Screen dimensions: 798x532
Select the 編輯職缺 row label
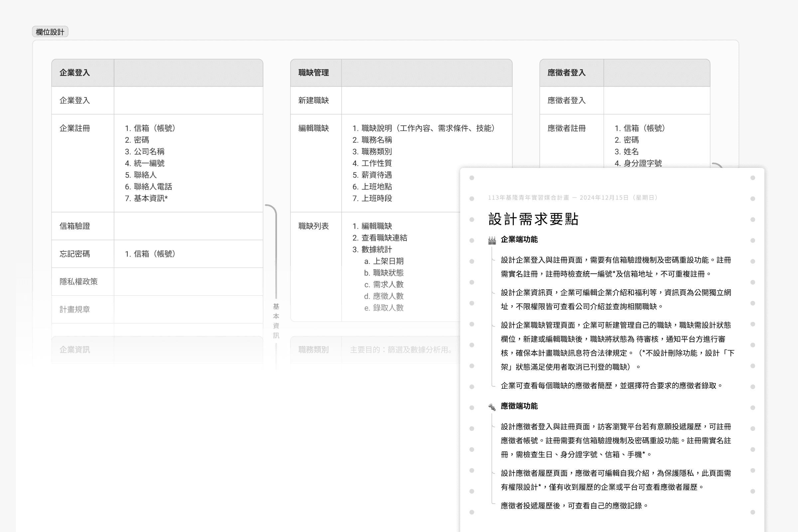tap(314, 128)
